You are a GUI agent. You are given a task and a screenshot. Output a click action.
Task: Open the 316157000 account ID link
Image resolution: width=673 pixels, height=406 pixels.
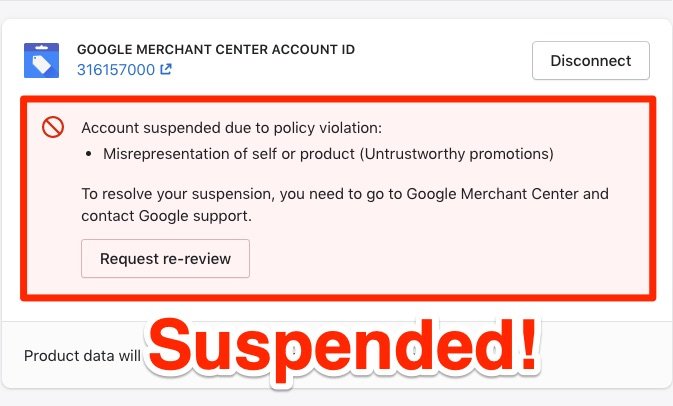pyautogui.click(x=117, y=70)
